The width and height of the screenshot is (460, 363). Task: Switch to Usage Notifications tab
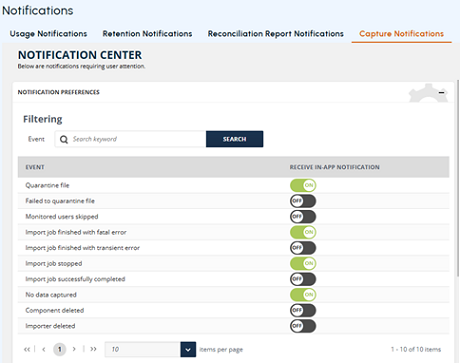coord(48,34)
